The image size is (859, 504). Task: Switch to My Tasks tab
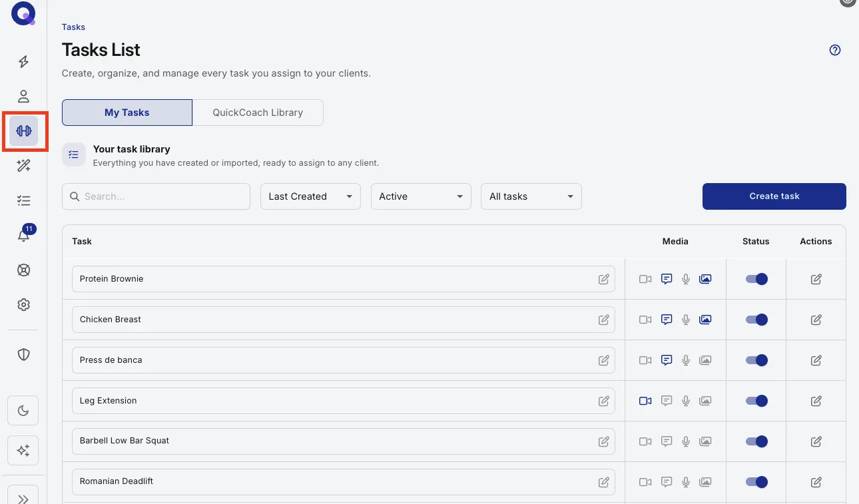point(127,113)
